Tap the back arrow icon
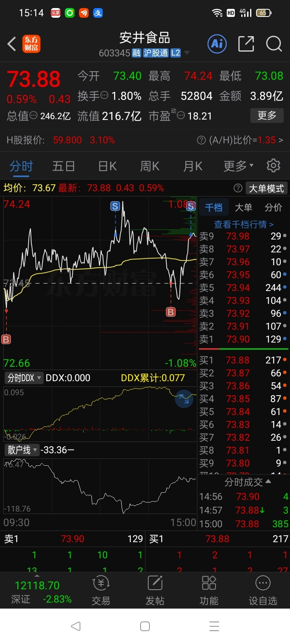The width and height of the screenshot is (290, 644). (x=12, y=44)
